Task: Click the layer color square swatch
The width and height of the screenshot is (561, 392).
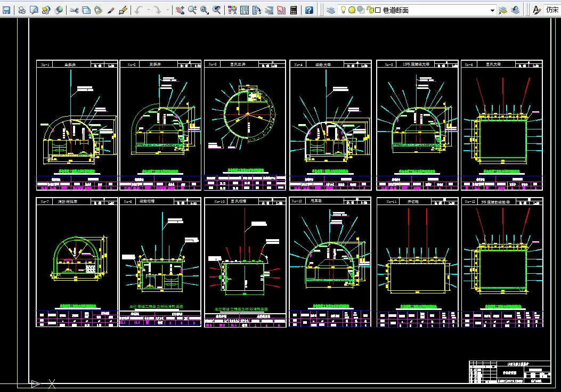Action: (x=378, y=10)
